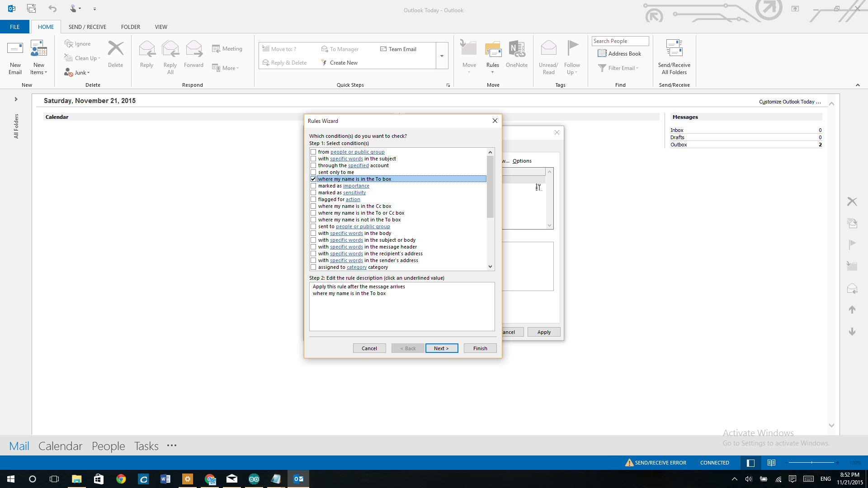This screenshot has width=868, height=488.
Task: Check 'with specific words in the subject'
Action: [313, 159]
